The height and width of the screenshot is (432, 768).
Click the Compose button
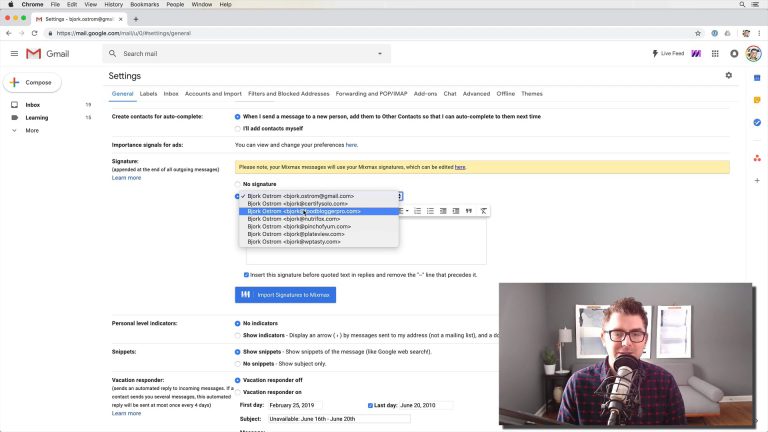pos(32,82)
